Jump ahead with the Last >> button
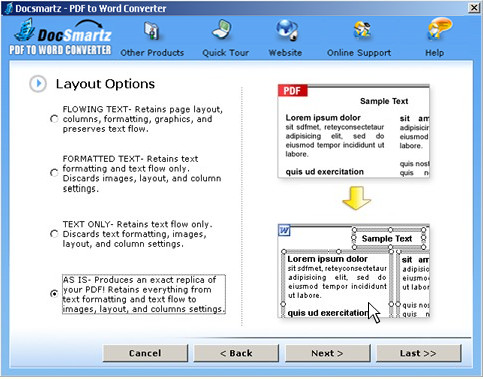Screen dimensions: 483x379 419,353
